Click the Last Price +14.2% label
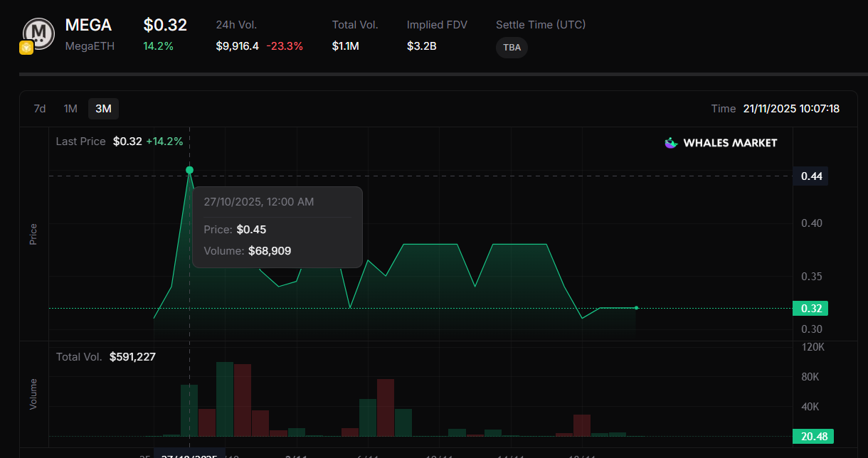Image resolution: width=868 pixels, height=458 pixels. 165,142
